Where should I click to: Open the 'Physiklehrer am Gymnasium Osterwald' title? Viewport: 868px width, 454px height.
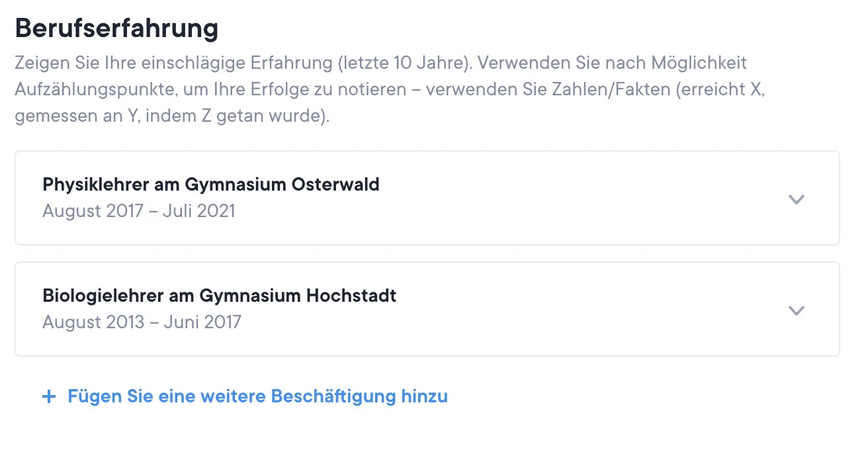pos(211,184)
